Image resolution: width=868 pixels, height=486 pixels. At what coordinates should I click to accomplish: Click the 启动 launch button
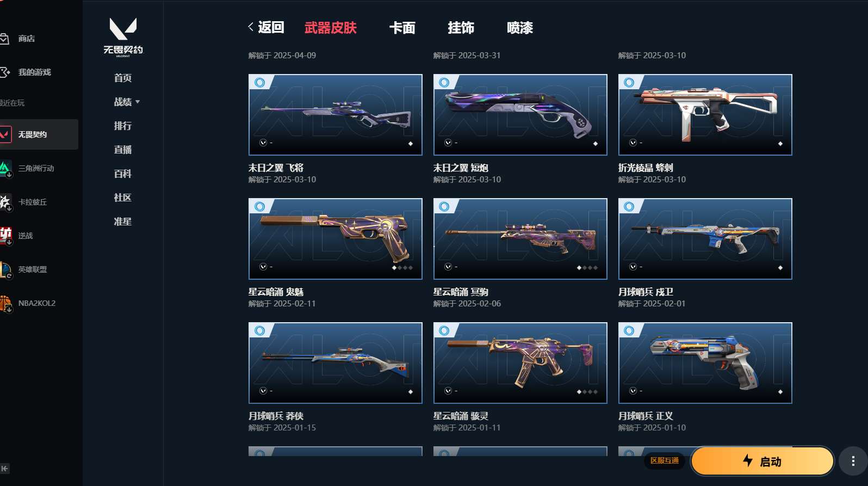pos(762,461)
